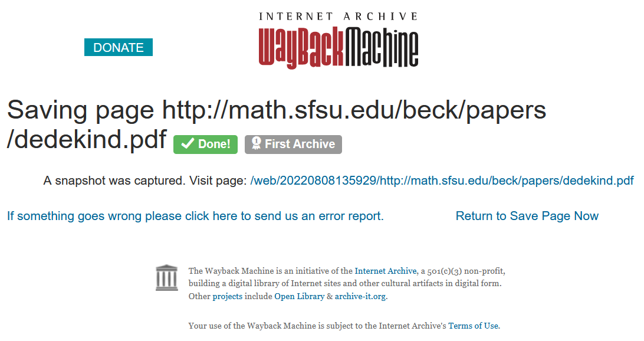The height and width of the screenshot is (341, 644).
Task: Click the checkmark icon in the Done badge
Action: 188,144
